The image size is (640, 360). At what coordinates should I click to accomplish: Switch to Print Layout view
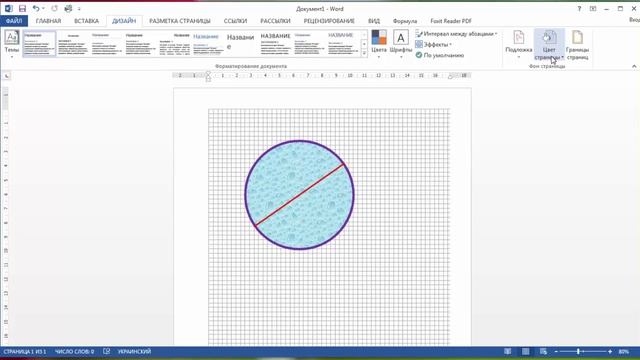tap(526, 351)
